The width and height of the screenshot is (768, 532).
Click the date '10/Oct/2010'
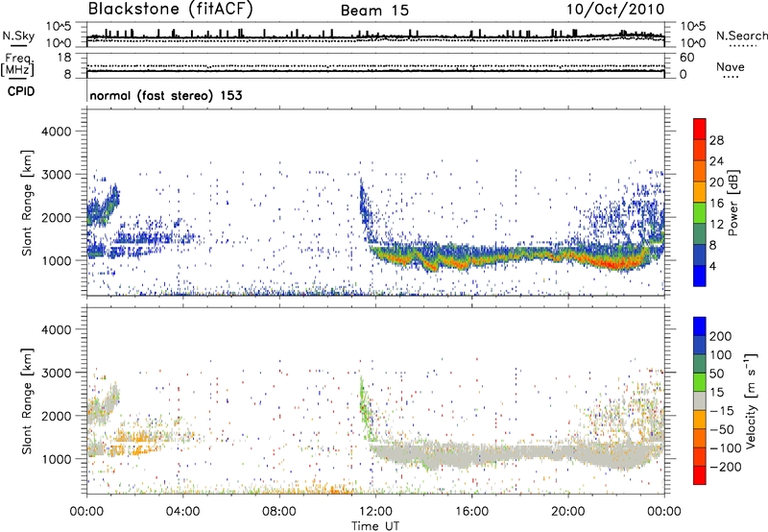click(x=615, y=10)
